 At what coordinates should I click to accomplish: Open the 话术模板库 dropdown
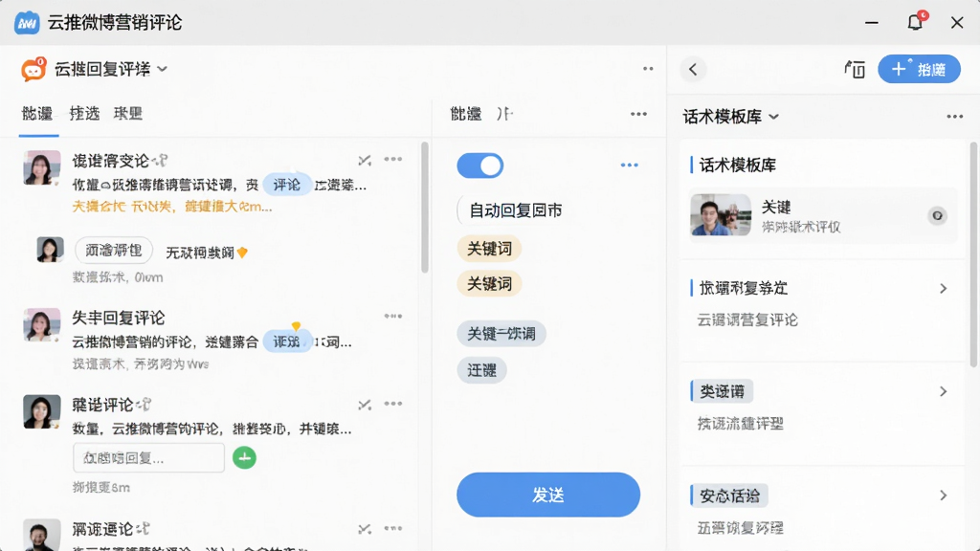tap(773, 117)
